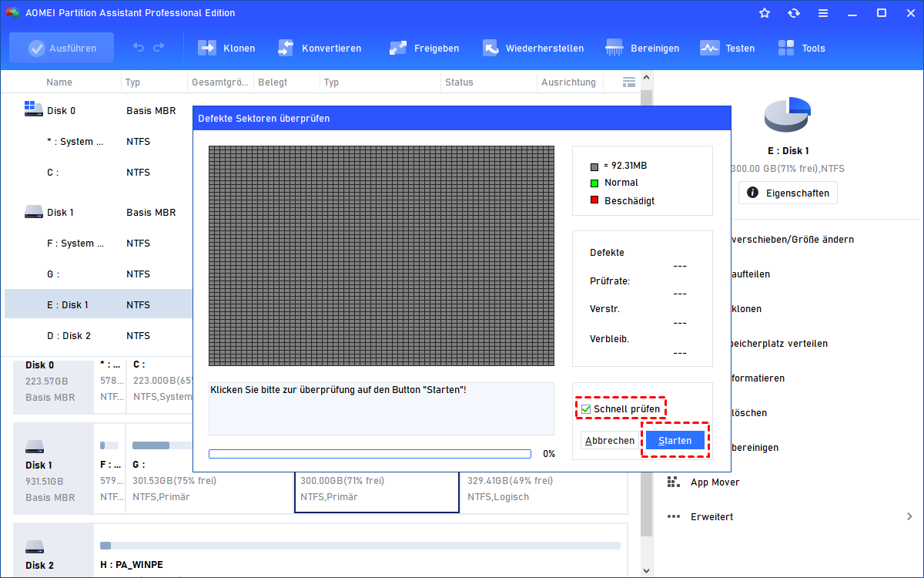Screen dimensions: 924x578
Task: Open the Wiederherstellen tool
Action: click(533, 48)
